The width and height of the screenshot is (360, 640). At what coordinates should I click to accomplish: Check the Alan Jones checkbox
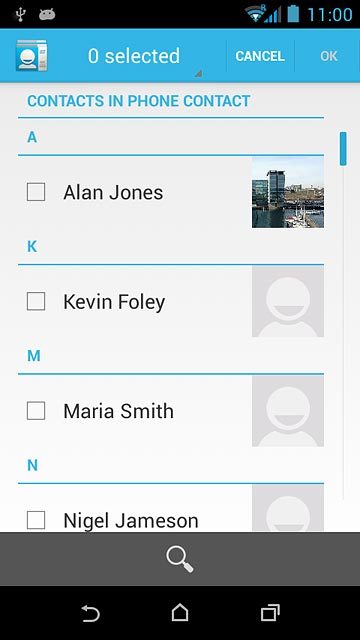click(36, 192)
